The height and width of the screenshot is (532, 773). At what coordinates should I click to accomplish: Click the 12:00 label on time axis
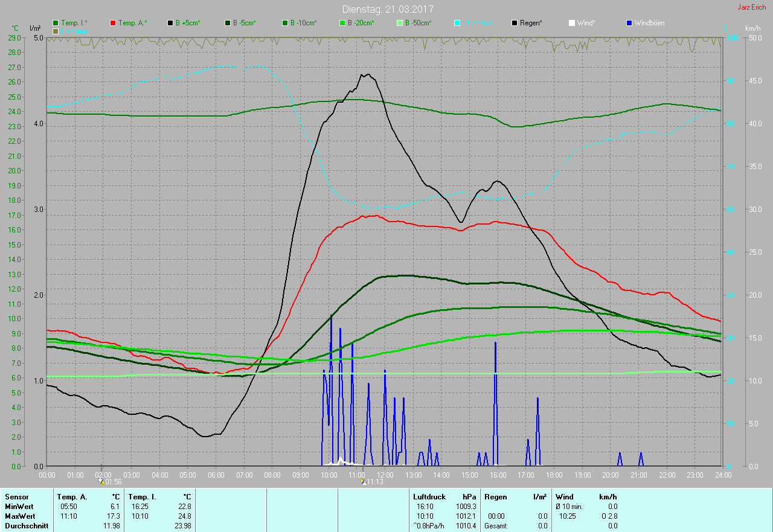click(385, 475)
